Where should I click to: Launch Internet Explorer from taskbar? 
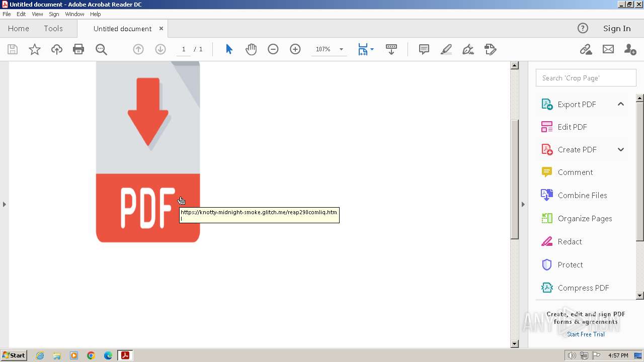pos(40,355)
